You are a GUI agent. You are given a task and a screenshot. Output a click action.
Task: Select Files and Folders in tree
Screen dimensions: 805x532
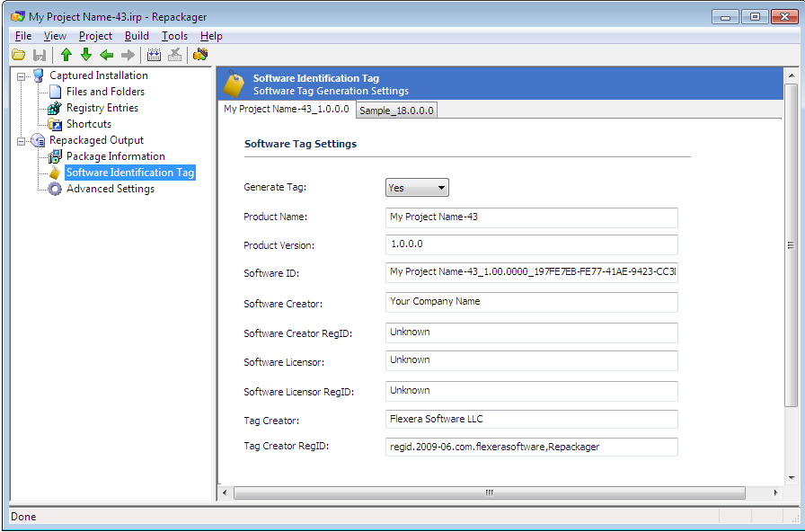(105, 92)
